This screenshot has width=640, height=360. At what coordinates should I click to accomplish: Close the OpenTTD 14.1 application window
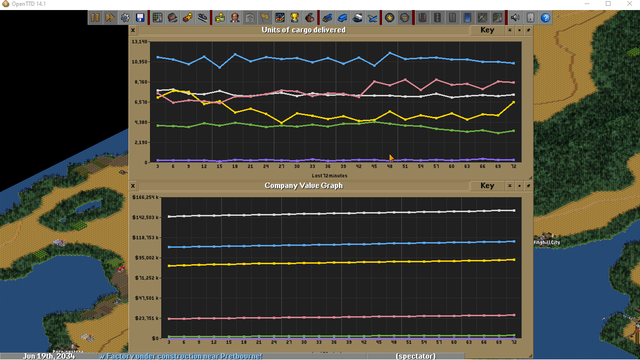click(629, 4)
